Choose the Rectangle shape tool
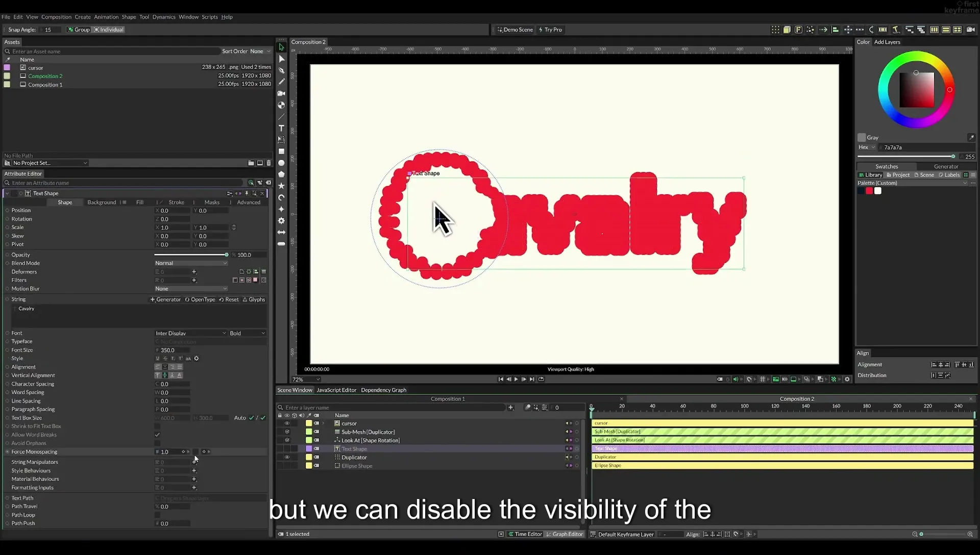This screenshot has height=555, width=980. pos(281,152)
